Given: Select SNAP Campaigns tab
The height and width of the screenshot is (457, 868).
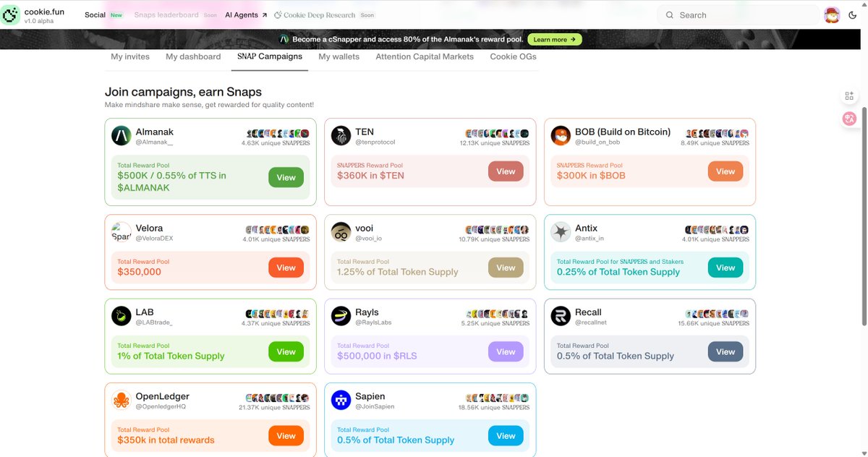Looking at the screenshot, I should [270, 56].
